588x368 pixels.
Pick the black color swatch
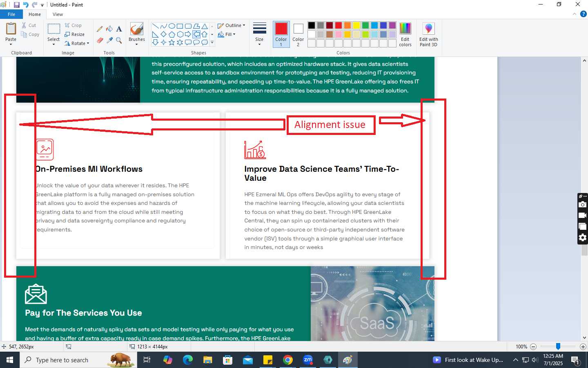point(312,25)
